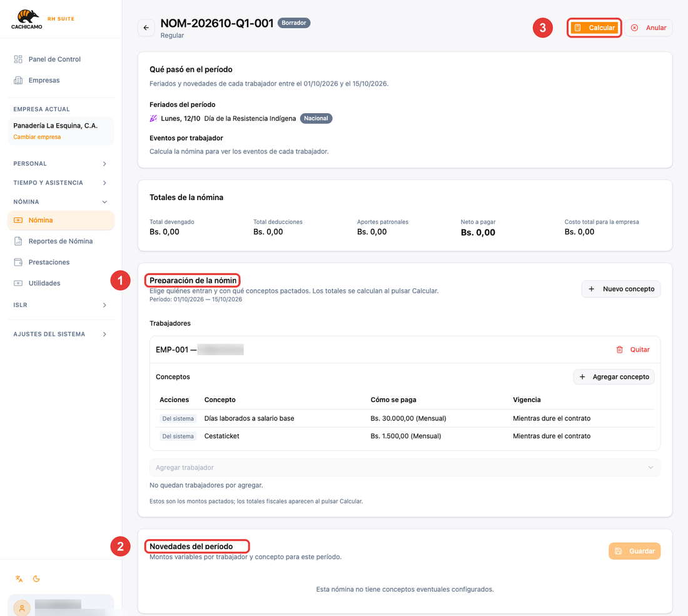The width and height of the screenshot is (688, 616).
Task: Click Costo total para la empresa amount
Action: tap(579, 232)
